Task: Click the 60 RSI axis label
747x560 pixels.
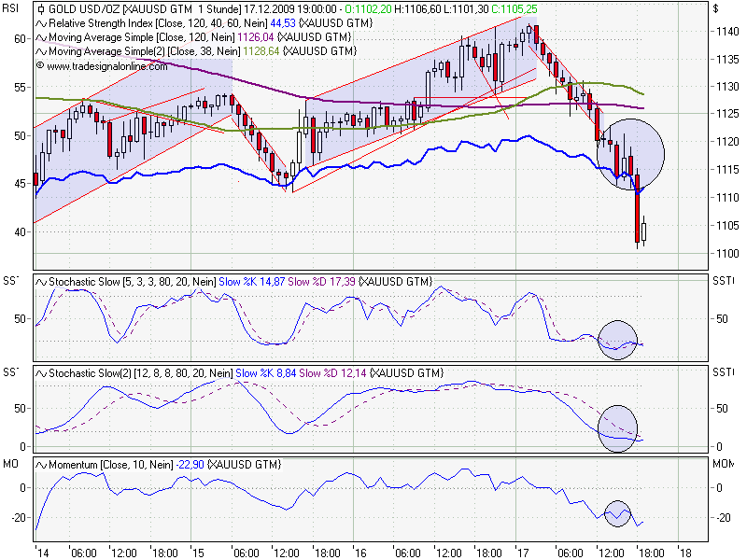Action: click(x=20, y=39)
